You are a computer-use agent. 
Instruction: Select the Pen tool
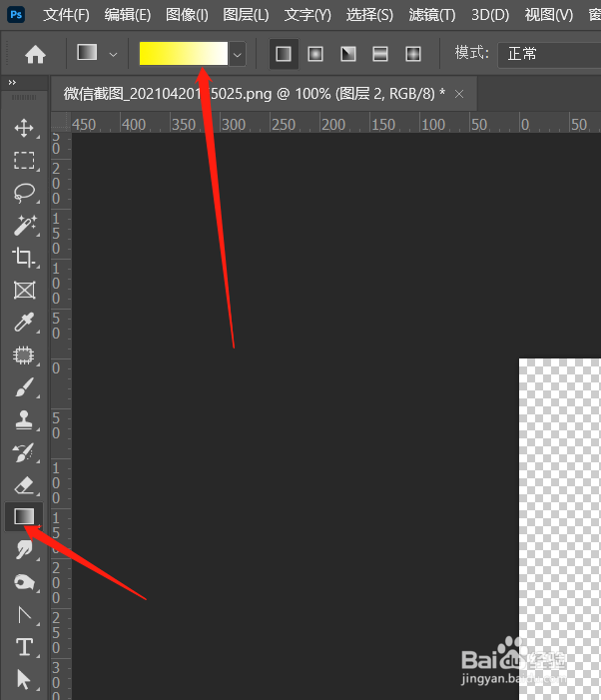pyautogui.click(x=24, y=615)
